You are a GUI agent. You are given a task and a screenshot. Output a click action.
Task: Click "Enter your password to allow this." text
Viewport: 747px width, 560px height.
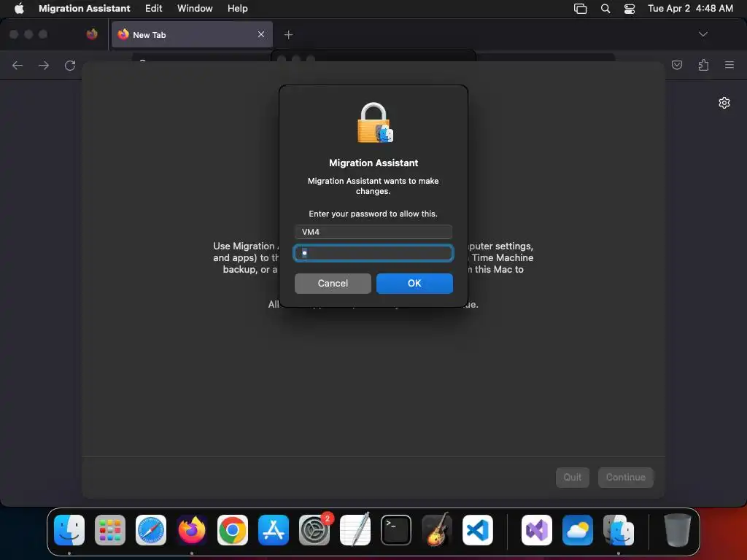(x=373, y=214)
